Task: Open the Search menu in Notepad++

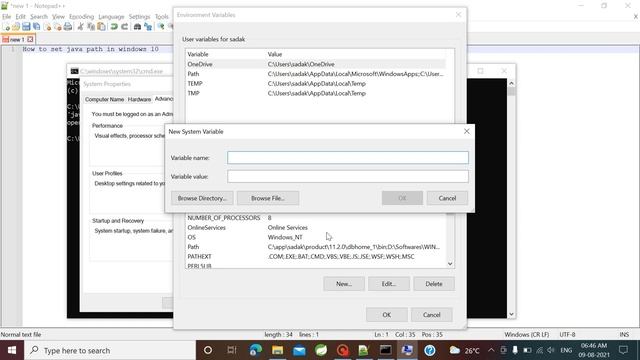Action: click(x=39, y=17)
